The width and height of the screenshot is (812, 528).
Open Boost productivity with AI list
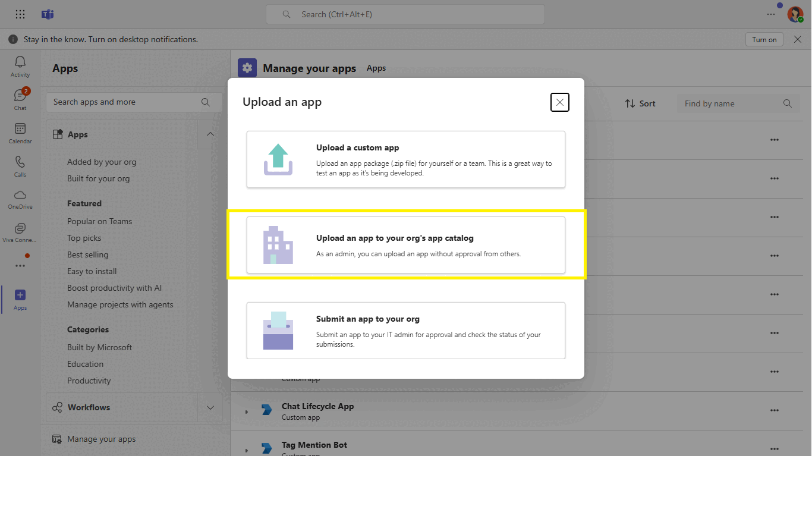pyautogui.click(x=115, y=288)
